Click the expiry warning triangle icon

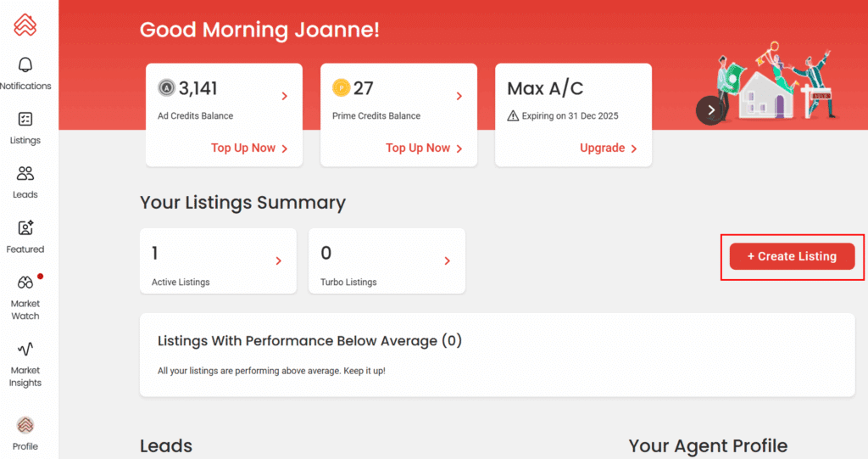click(x=513, y=115)
